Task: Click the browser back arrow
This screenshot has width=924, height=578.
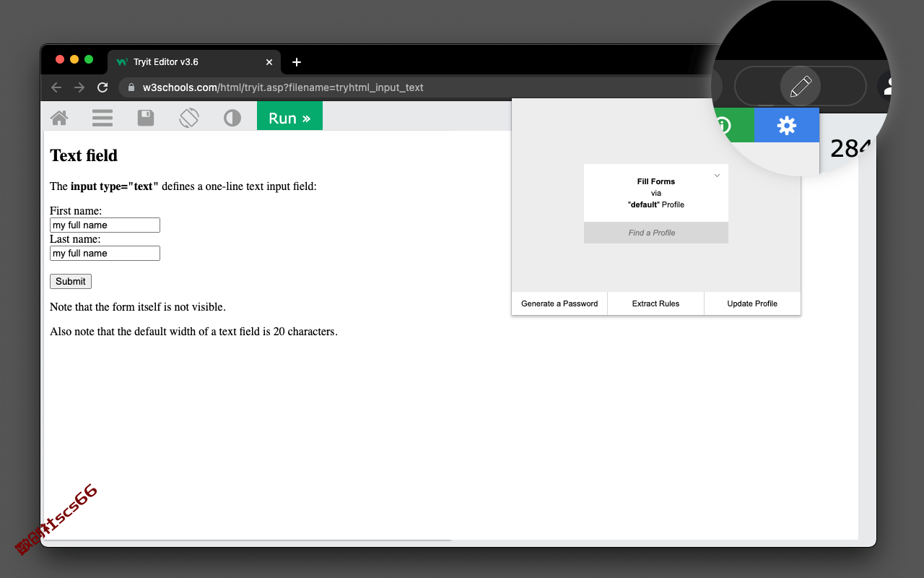Action: (56, 87)
